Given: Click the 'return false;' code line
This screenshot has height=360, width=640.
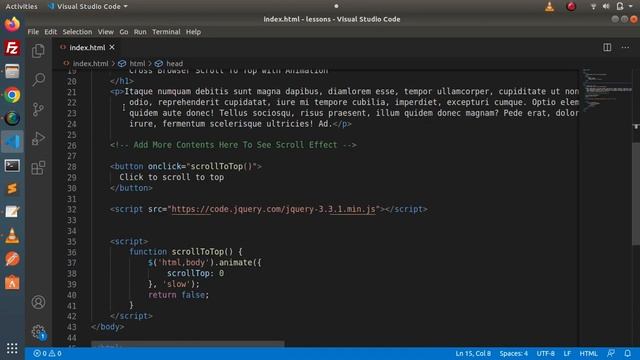Looking at the screenshot, I should [178, 295].
